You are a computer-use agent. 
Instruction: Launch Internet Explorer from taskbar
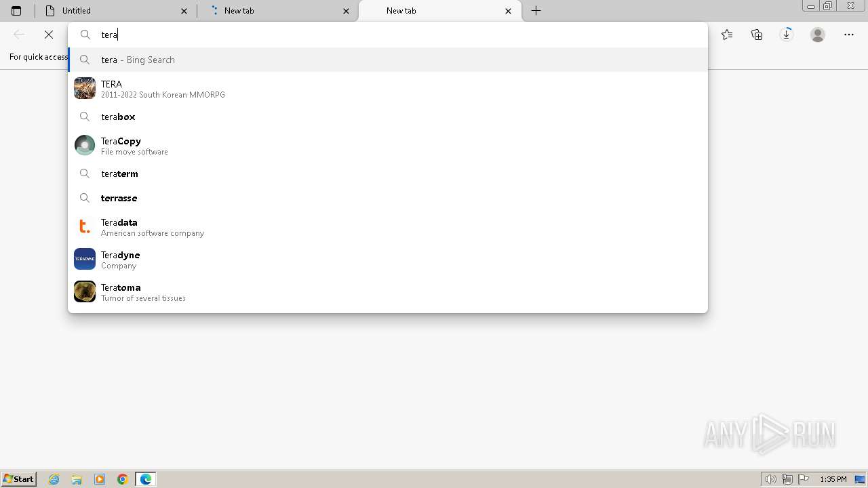point(54,479)
